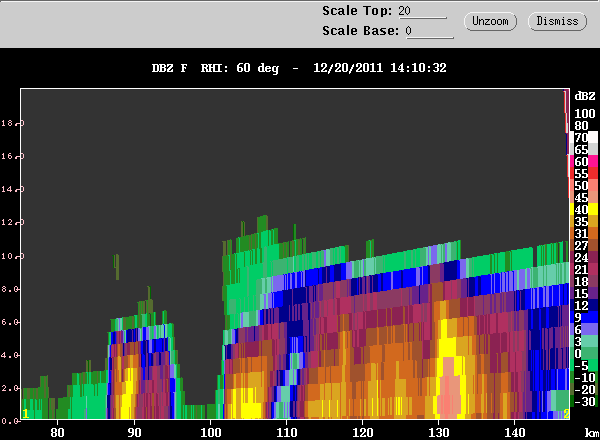Click the 8.0 height axis label

(x=11, y=289)
